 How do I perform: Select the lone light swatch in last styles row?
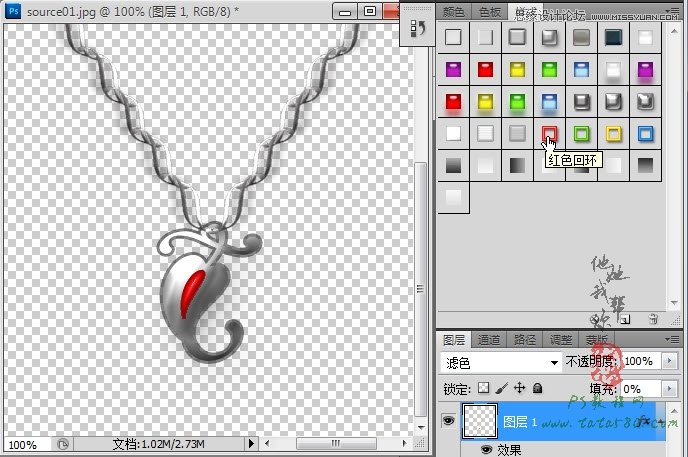click(453, 197)
